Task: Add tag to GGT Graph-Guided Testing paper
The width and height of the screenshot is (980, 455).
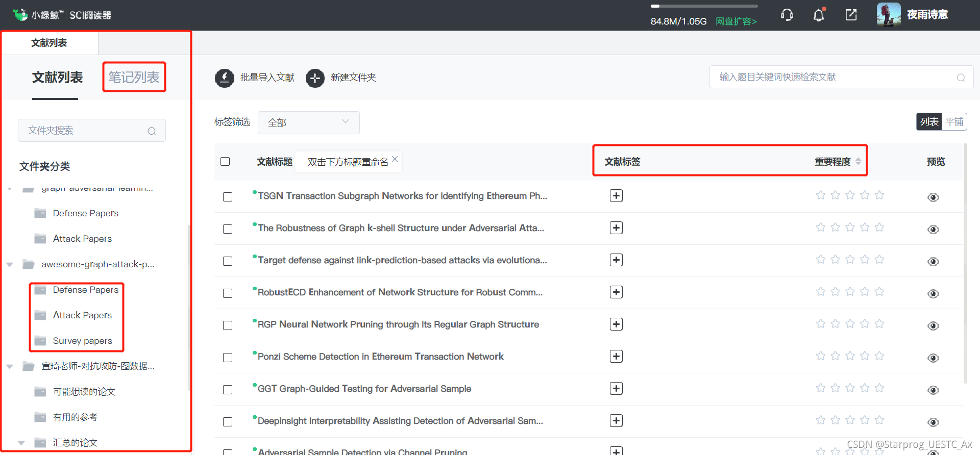Action: coord(616,389)
